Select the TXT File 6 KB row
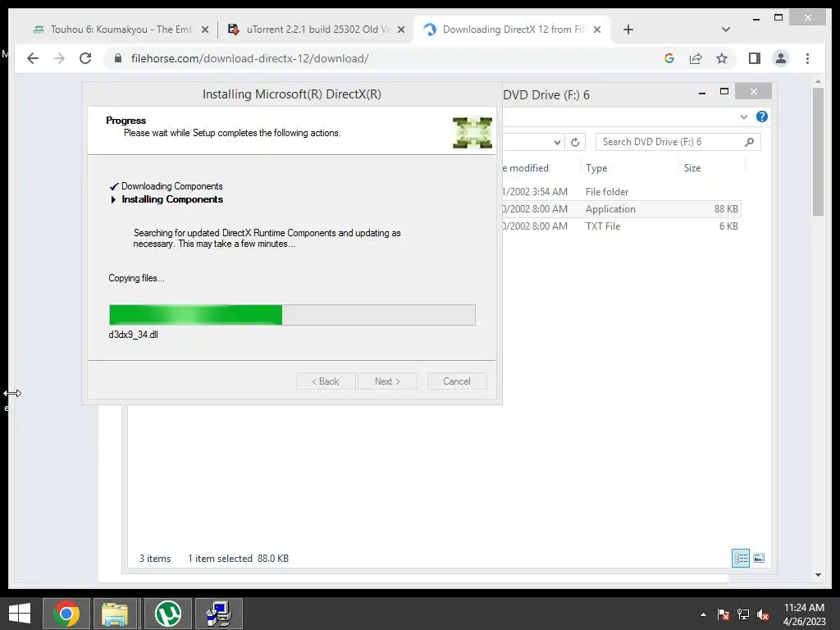Screen dimensions: 840x630 622,226
